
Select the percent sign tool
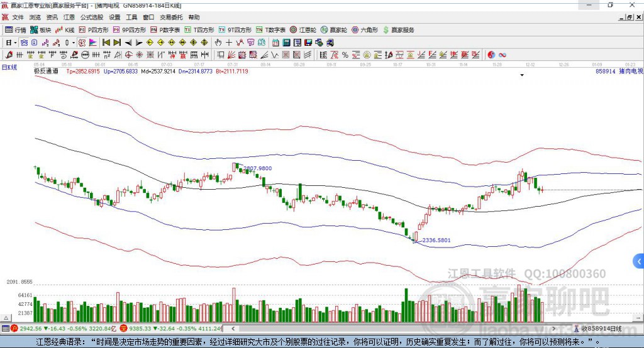click(345, 55)
